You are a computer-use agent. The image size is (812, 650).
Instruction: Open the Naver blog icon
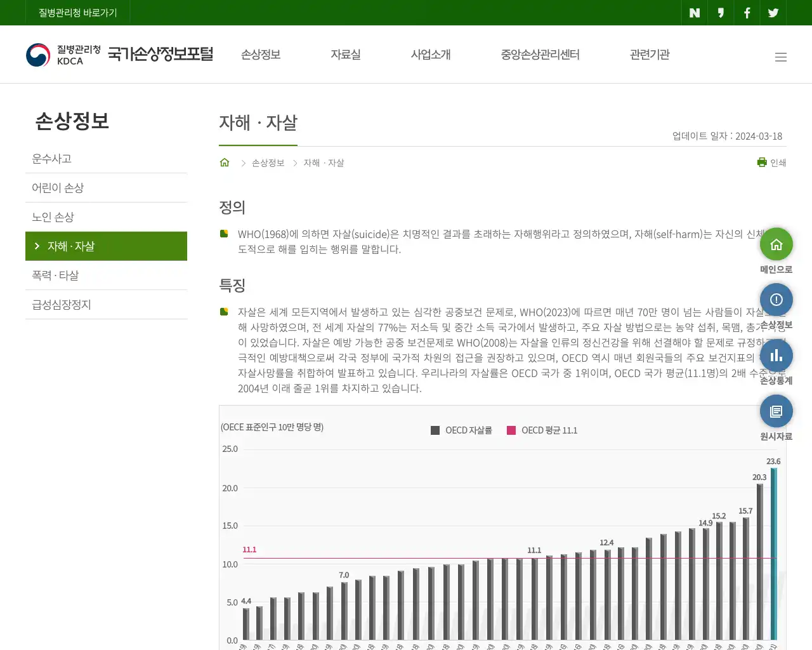pyautogui.click(x=695, y=13)
